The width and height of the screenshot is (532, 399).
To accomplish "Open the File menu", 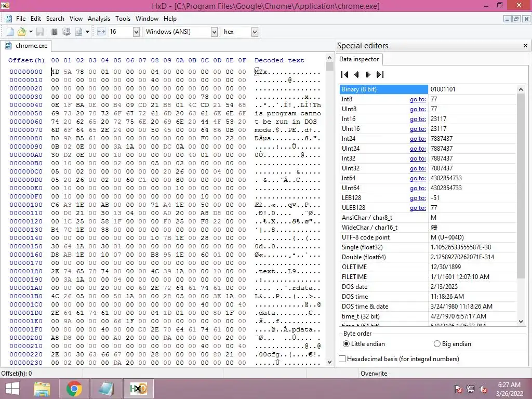I will 21,19.
